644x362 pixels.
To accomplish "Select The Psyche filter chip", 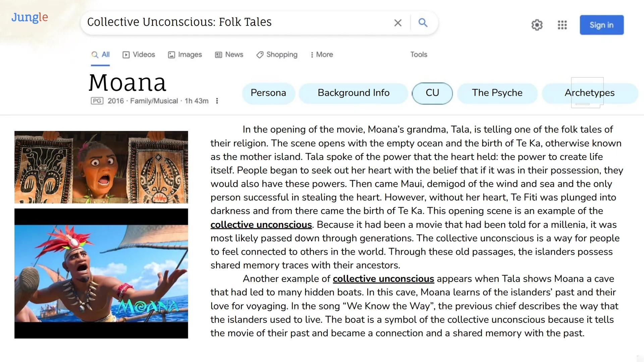I will (x=497, y=93).
